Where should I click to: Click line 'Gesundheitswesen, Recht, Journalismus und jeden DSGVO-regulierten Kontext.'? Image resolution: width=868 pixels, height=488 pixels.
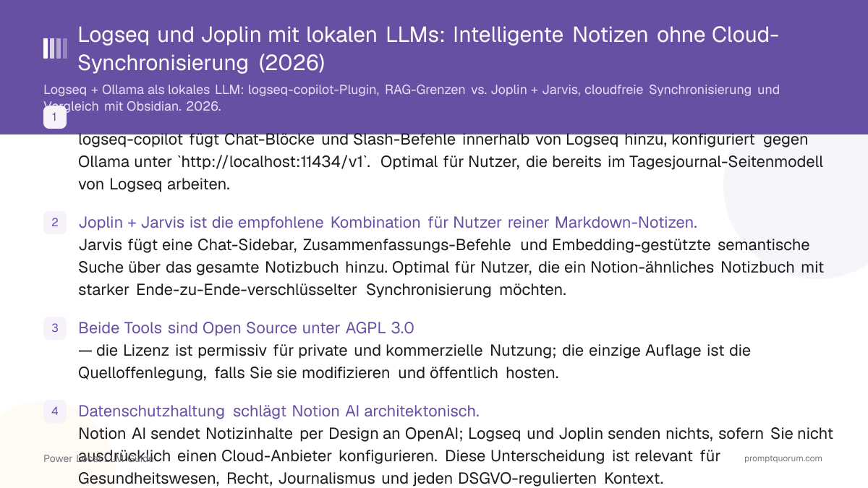click(x=370, y=479)
